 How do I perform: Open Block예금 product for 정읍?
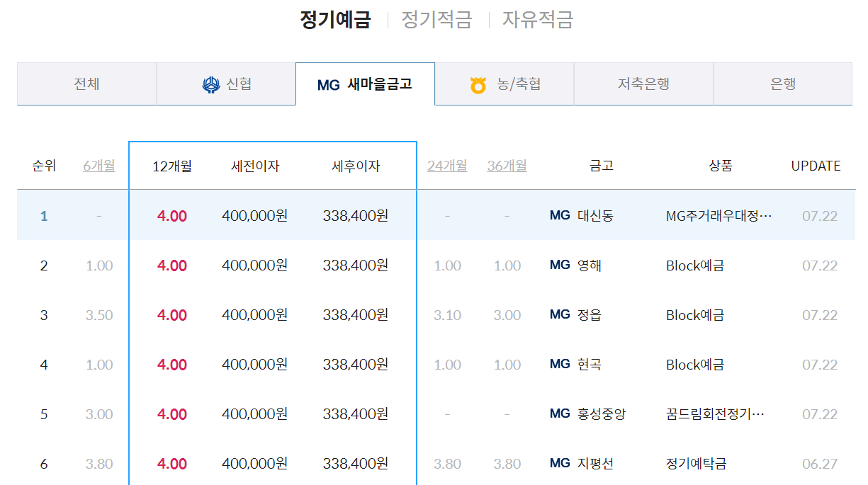tap(695, 315)
